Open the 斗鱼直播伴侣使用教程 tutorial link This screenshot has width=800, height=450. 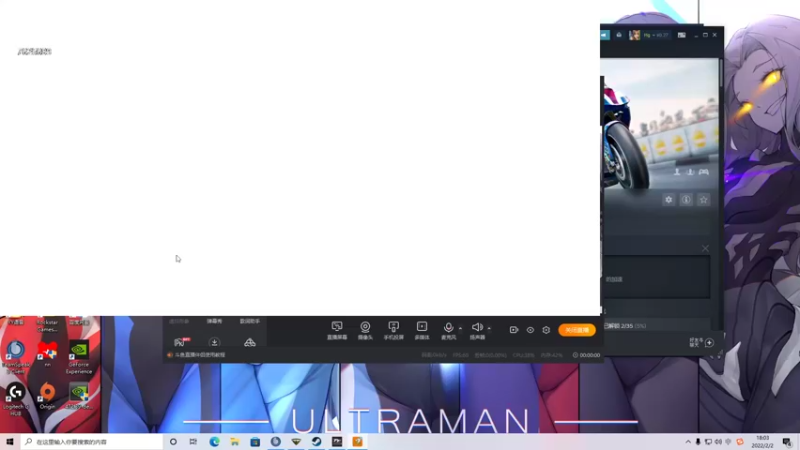199,355
